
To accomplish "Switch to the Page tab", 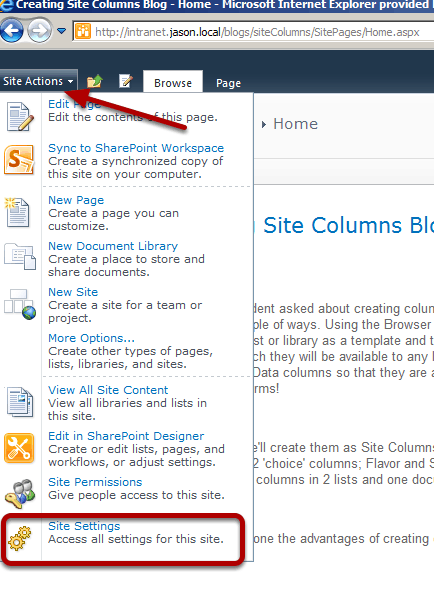I will tap(228, 83).
